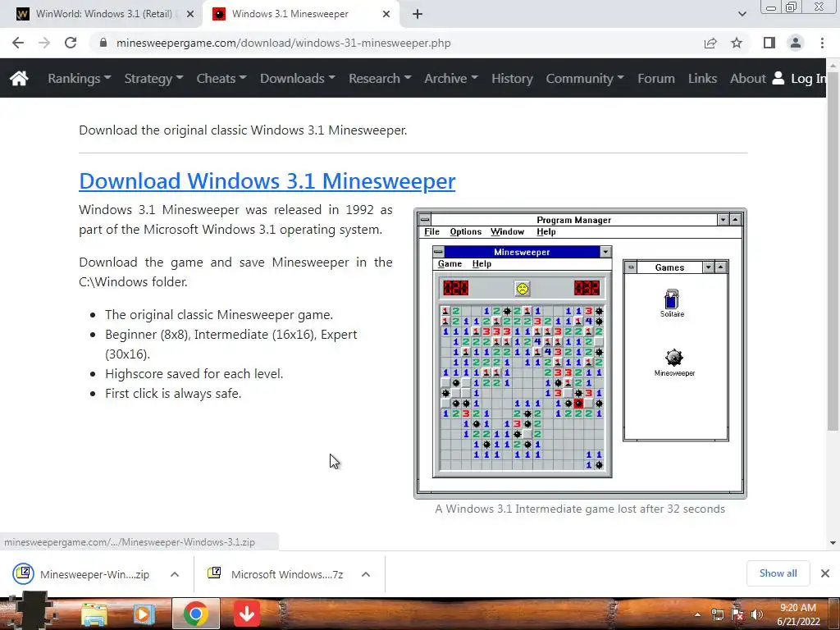840x630 pixels.
Task: Expand the Cheats dropdown
Action: point(221,78)
